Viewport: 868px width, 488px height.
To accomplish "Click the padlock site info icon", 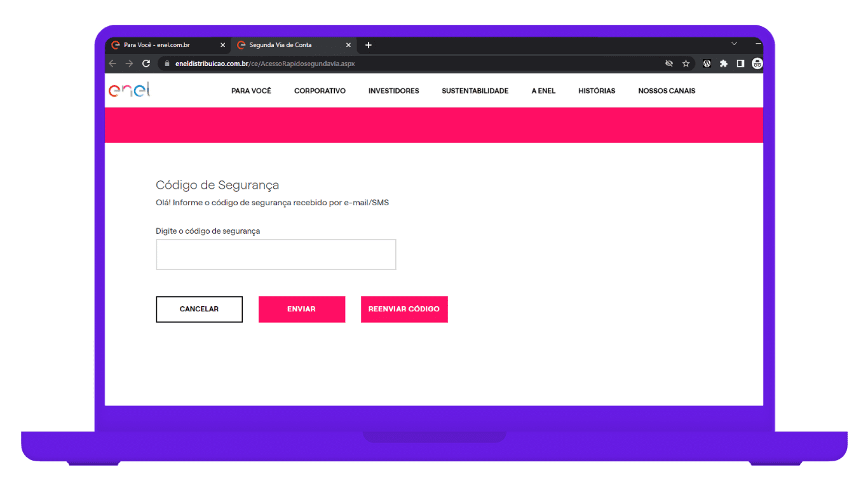I will [167, 64].
